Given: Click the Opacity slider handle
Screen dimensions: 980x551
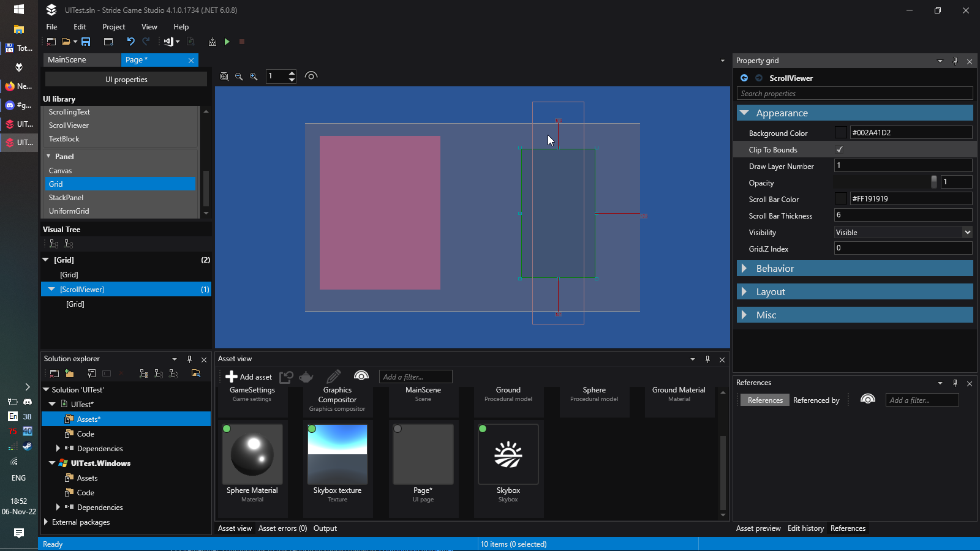Looking at the screenshot, I should pyautogui.click(x=934, y=182).
